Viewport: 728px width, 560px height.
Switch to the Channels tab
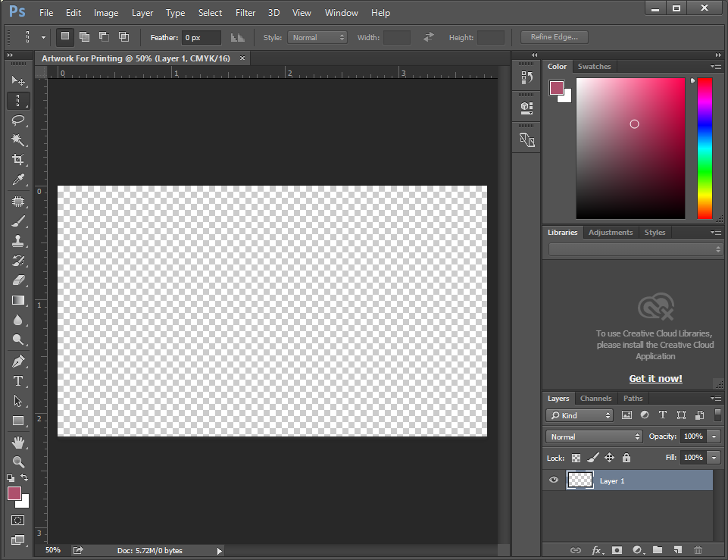click(595, 398)
